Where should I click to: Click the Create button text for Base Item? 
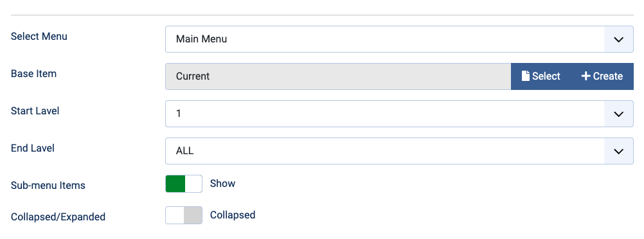click(608, 76)
